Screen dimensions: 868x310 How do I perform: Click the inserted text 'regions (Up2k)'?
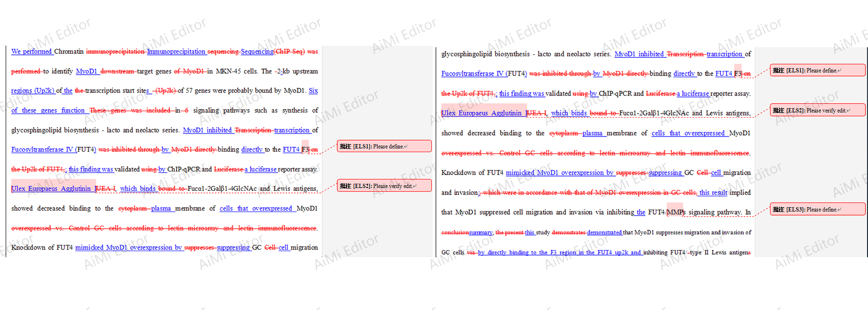[32, 90]
